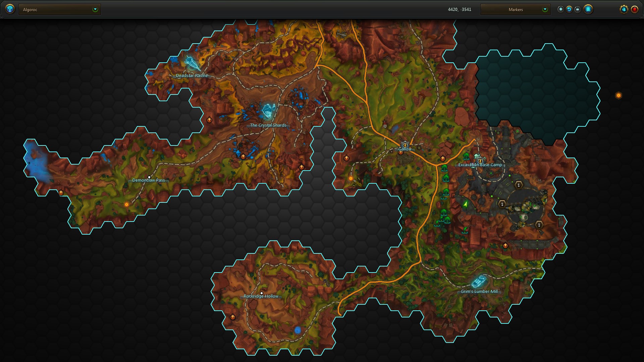Click the map coordinates readout 4420, -3541

pos(460,9)
